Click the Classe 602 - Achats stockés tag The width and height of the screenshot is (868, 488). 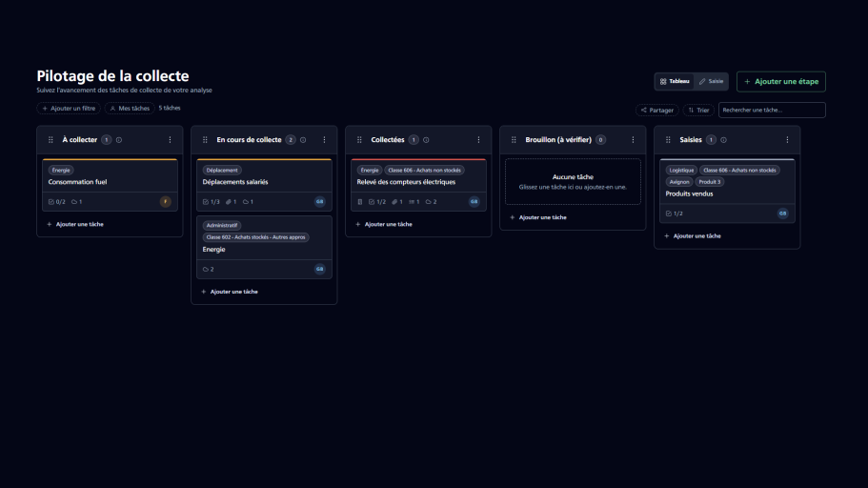click(x=255, y=237)
